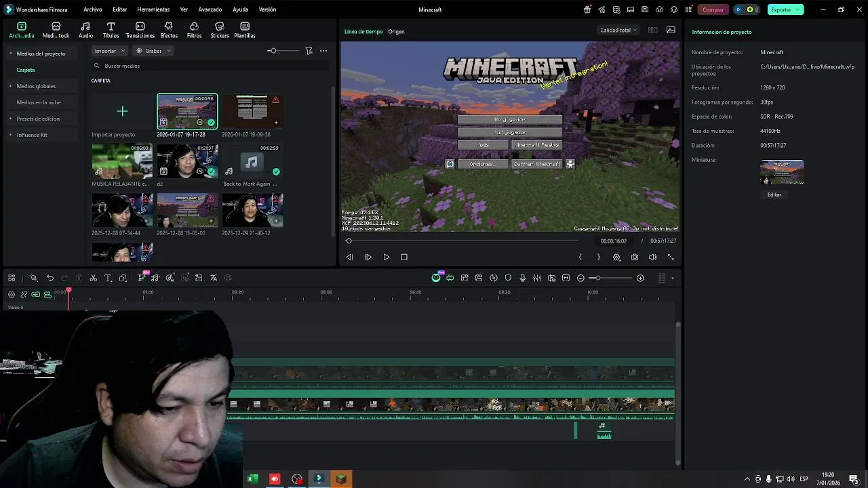Viewport: 868px width, 488px height.
Task: Toggle the split-view compare icon above preview
Action: click(652, 30)
